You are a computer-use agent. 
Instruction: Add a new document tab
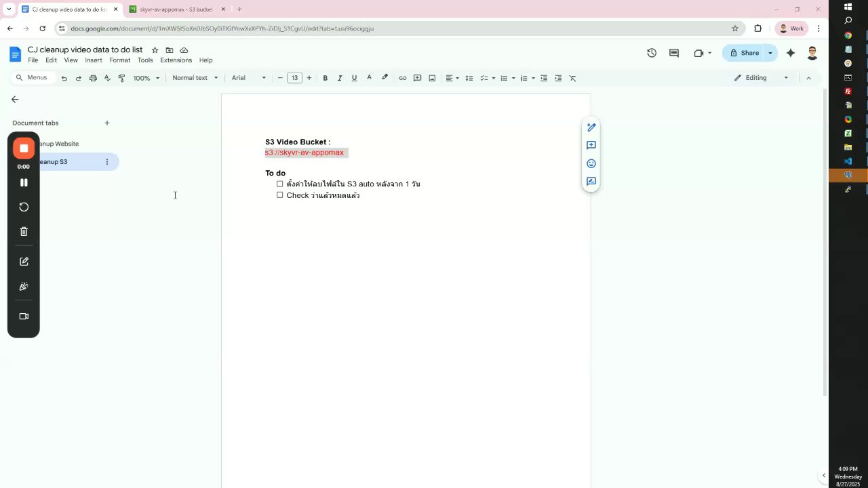[x=107, y=123]
